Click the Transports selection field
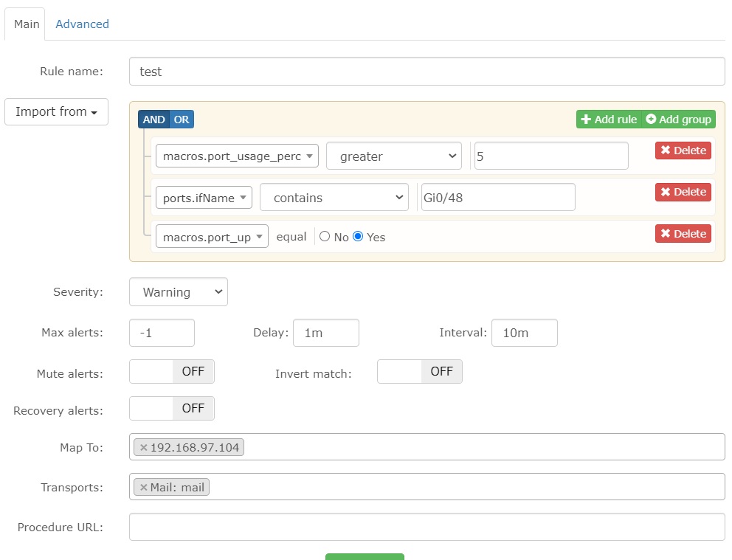Image resolution: width=732 pixels, height=560 pixels. pos(427,487)
